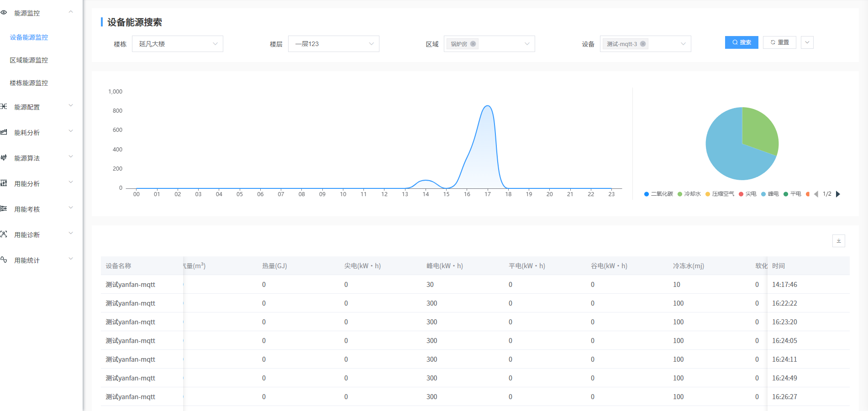Image resolution: width=868 pixels, height=411 pixels.
Task: Open the 区域 multi-select dropdown
Action: pyautogui.click(x=489, y=44)
